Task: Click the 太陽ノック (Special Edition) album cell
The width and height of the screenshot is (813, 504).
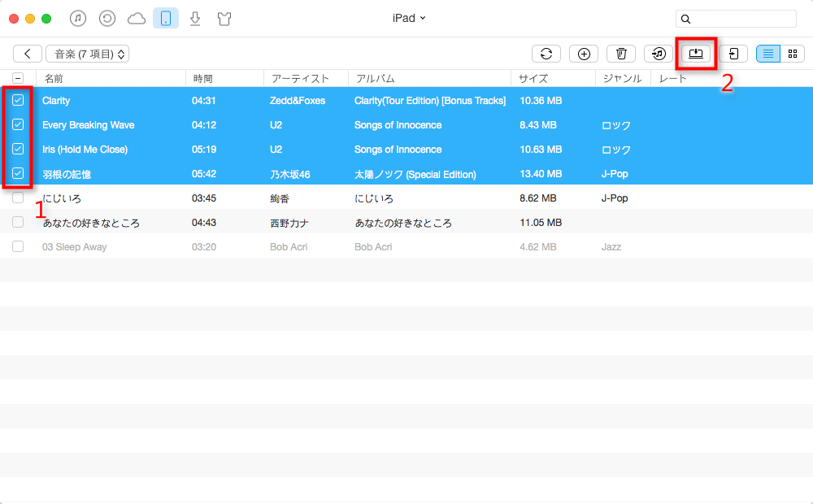Action: (x=415, y=174)
